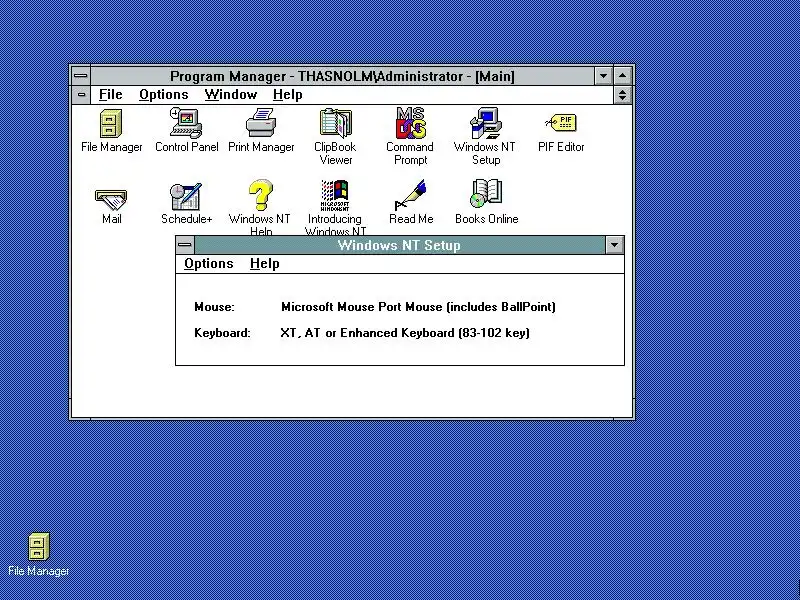Click the Windows NT Setup title bar

click(x=399, y=245)
